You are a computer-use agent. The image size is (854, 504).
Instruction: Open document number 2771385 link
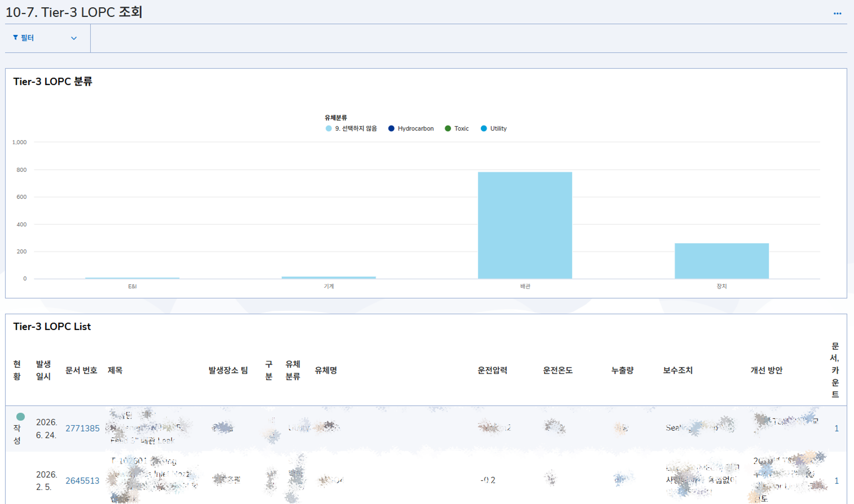point(82,428)
